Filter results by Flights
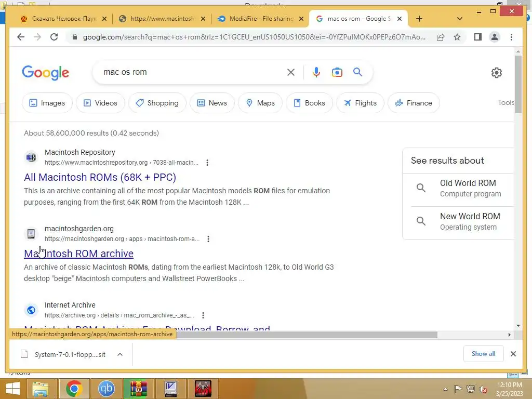This screenshot has height=399, width=532. coord(360,103)
